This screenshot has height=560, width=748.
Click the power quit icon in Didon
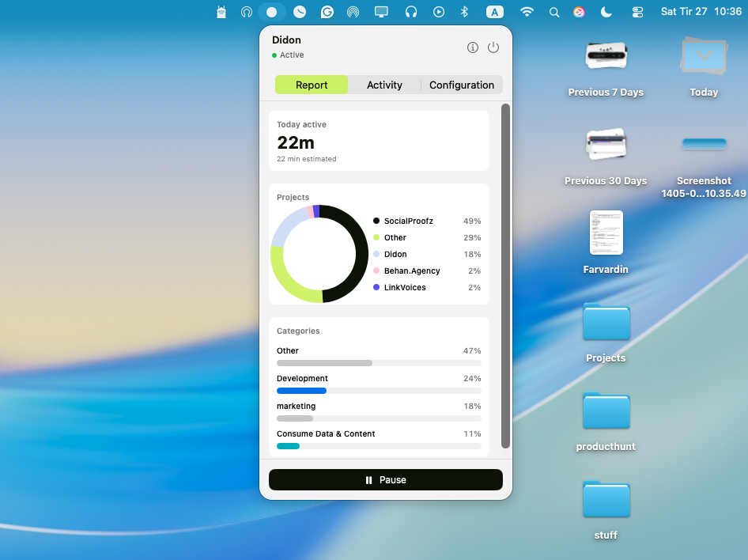click(493, 47)
